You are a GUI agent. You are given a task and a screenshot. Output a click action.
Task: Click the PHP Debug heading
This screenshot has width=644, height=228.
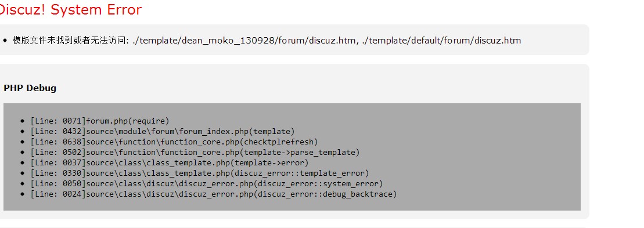click(30, 88)
